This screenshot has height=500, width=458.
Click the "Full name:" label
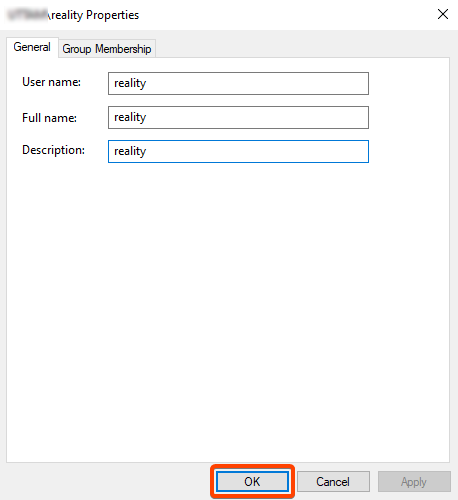(x=49, y=118)
